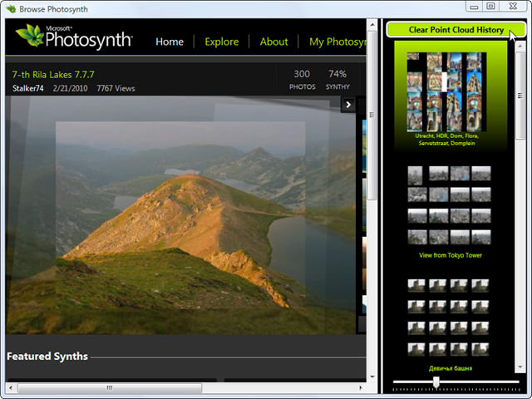This screenshot has width=532, height=399.
Task: Visit the Stalker74 author profile
Action: point(29,88)
